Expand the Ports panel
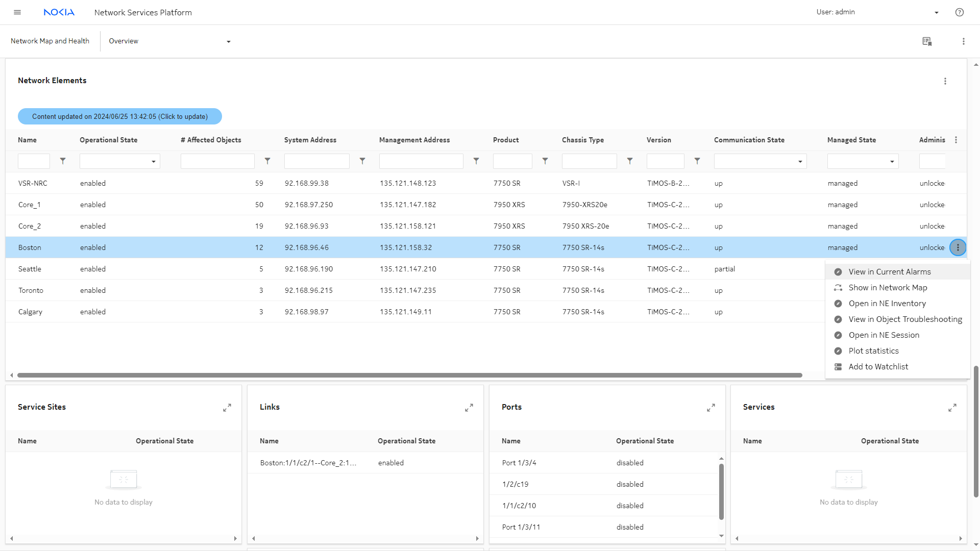The image size is (980, 551). click(x=710, y=407)
